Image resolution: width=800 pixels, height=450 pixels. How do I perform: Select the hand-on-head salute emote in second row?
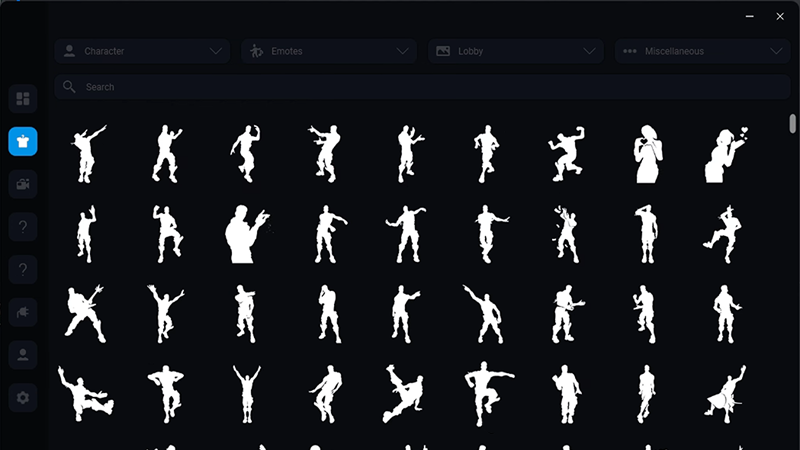point(647,234)
